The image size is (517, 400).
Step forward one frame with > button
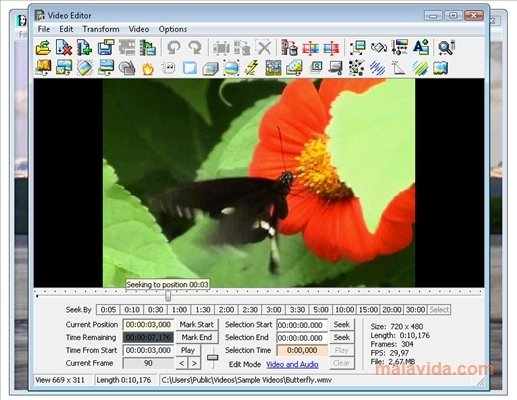[x=194, y=363]
